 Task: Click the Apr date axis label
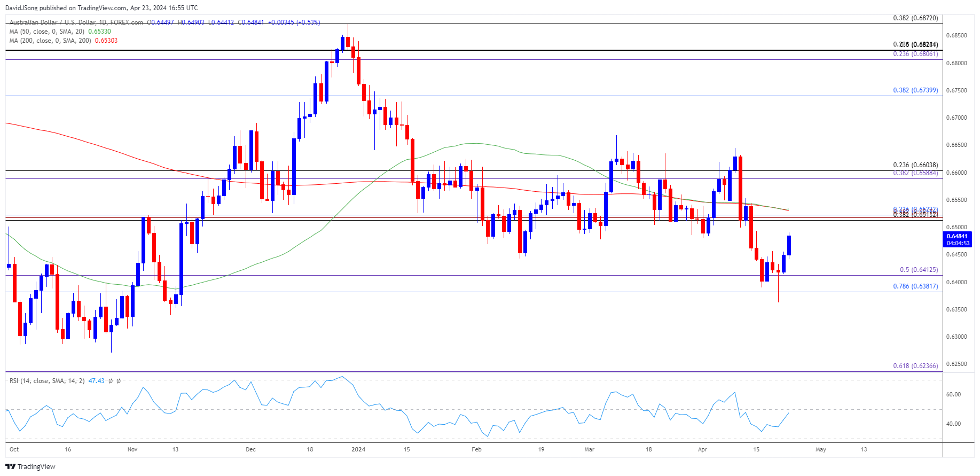pyautogui.click(x=702, y=449)
